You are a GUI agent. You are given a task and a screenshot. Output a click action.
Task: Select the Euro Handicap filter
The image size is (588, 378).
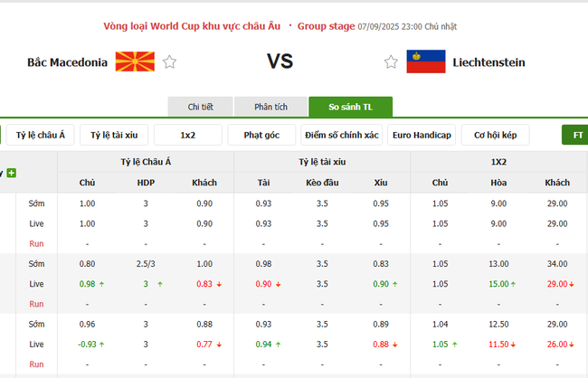421,136
